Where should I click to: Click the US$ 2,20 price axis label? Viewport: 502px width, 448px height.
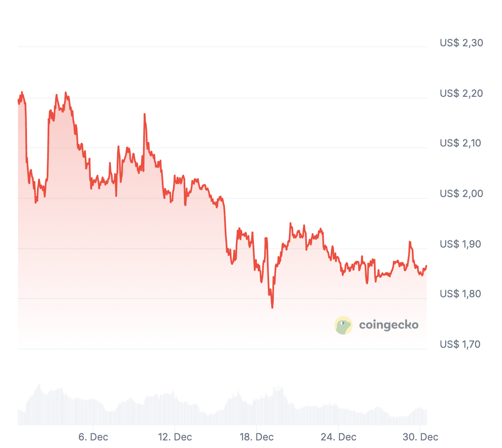pos(461,93)
